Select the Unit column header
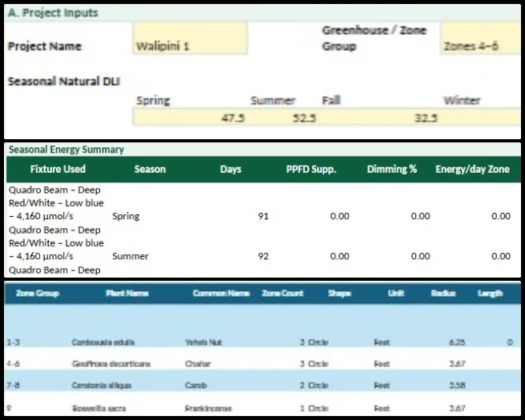The image size is (525, 420). tap(396, 293)
